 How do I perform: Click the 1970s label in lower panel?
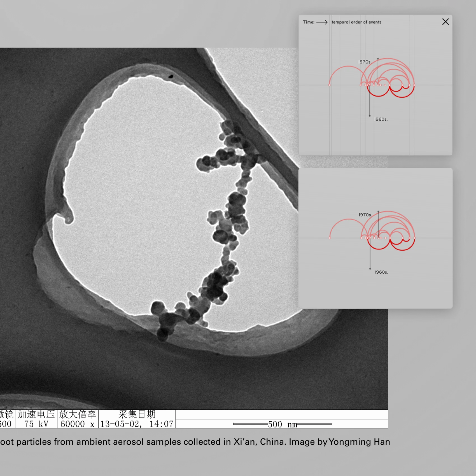365,215
